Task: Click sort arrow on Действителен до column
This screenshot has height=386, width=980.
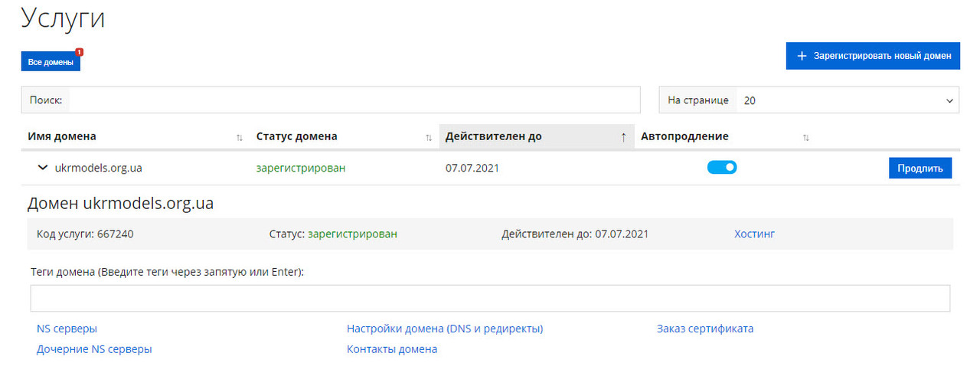Action: pyautogui.click(x=623, y=137)
